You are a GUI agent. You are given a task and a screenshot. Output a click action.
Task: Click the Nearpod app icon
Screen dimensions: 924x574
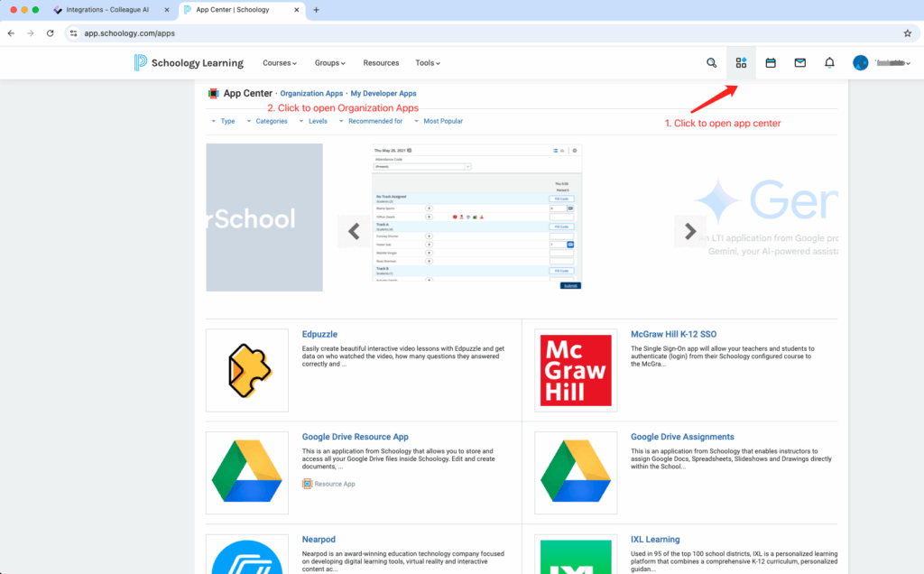(246, 554)
